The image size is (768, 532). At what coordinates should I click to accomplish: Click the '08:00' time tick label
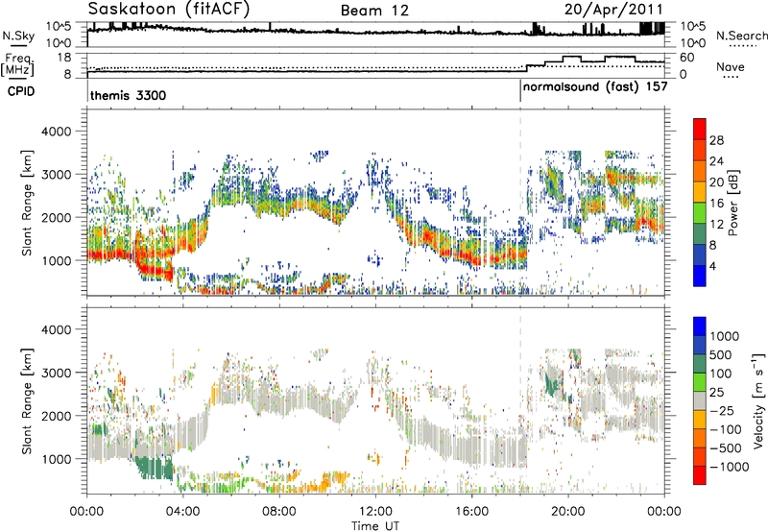(279, 512)
